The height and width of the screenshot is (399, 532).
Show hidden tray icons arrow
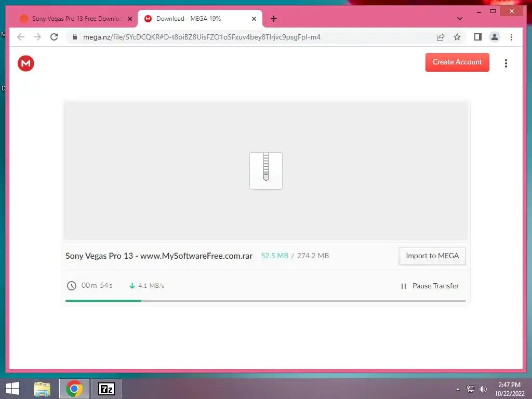click(458, 389)
